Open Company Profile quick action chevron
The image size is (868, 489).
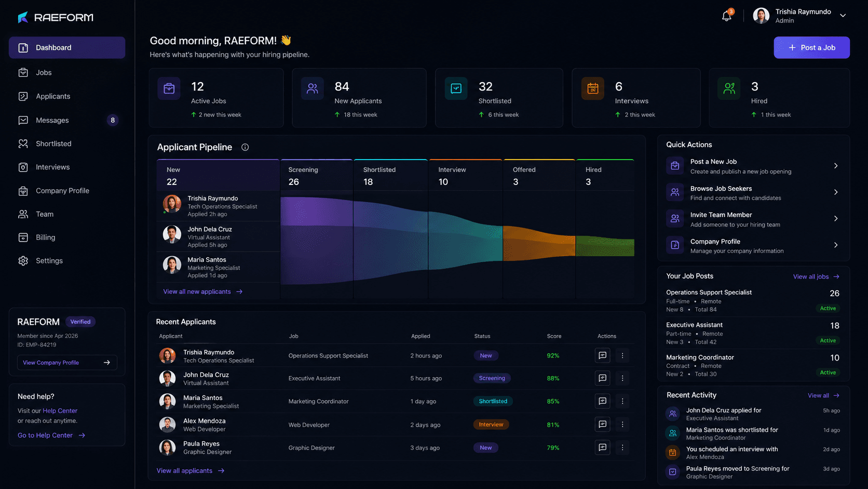click(836, 245)
